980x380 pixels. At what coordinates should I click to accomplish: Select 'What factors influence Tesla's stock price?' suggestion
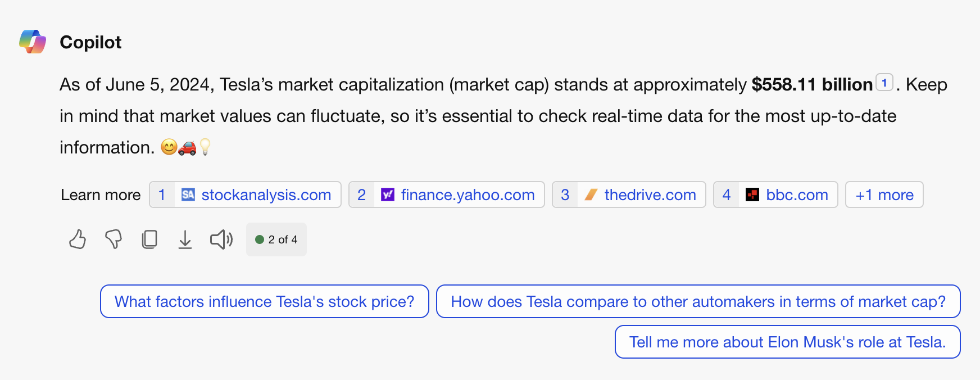click(x=264, y=301)
